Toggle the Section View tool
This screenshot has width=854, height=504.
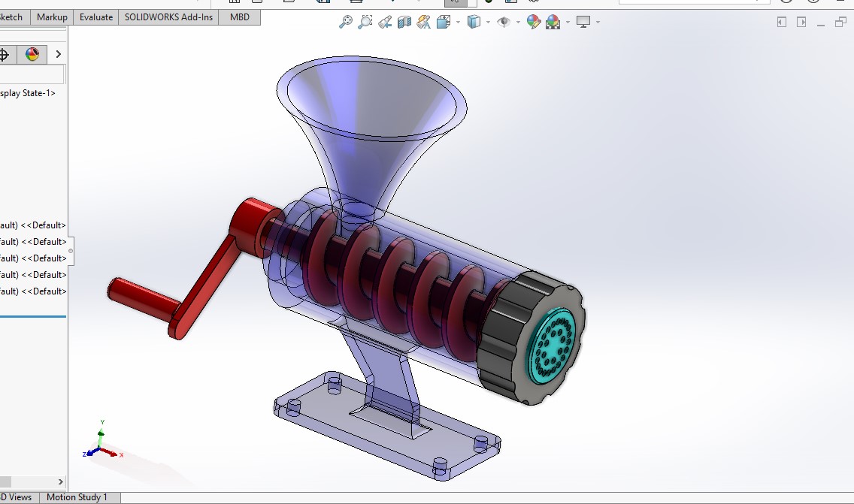pyautogui.click(x=404, y=22)
